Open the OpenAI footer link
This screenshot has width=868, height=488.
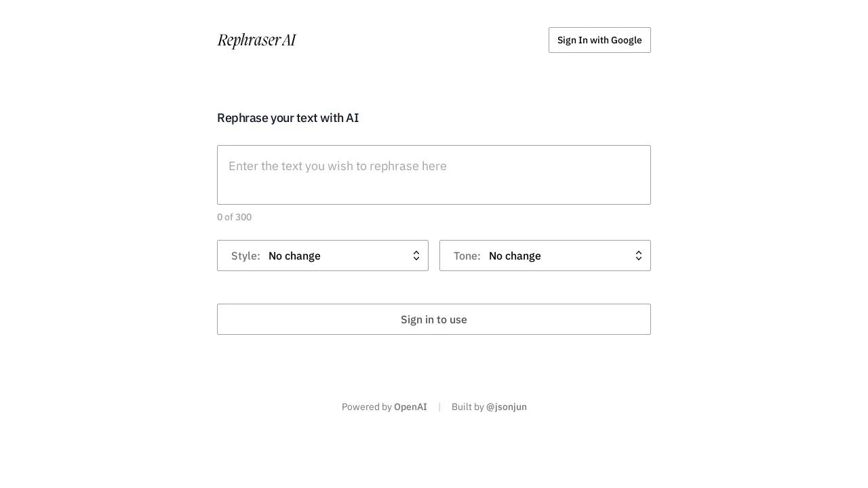[410, 407]
